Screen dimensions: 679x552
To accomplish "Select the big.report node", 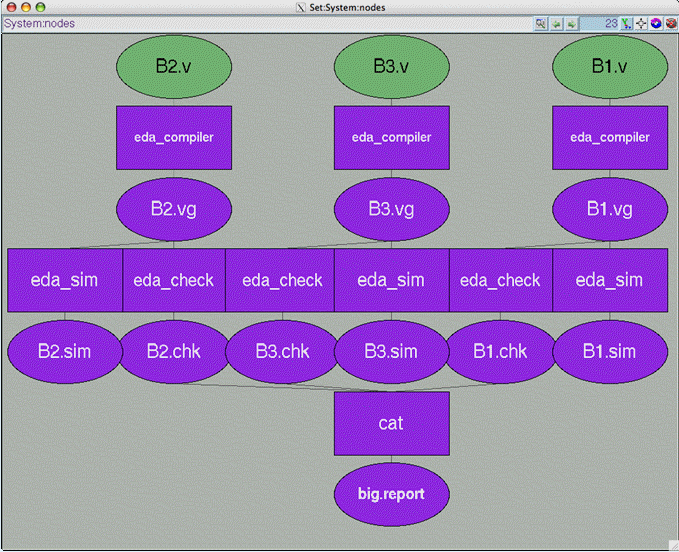I will 391,494.
